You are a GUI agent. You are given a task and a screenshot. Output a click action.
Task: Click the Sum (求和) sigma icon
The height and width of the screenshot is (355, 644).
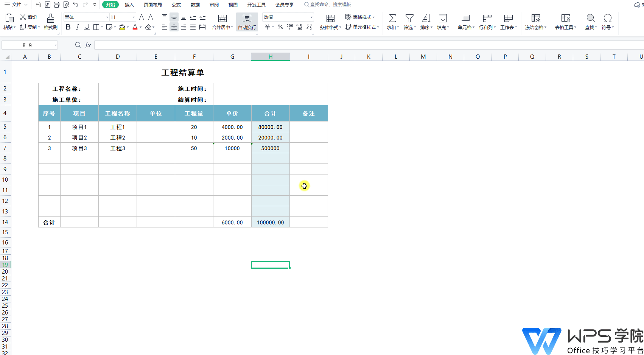tap(392, 18)
